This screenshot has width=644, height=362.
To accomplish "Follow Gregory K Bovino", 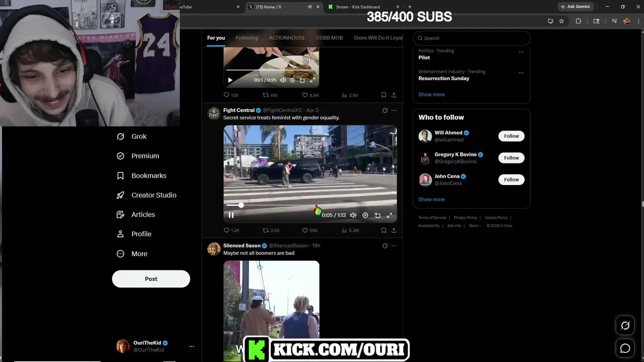I will pyautogui.click(x=511, y=158).
